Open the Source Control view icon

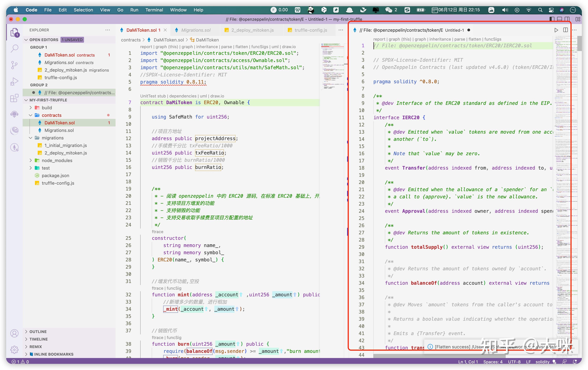(x=14, y=65)
